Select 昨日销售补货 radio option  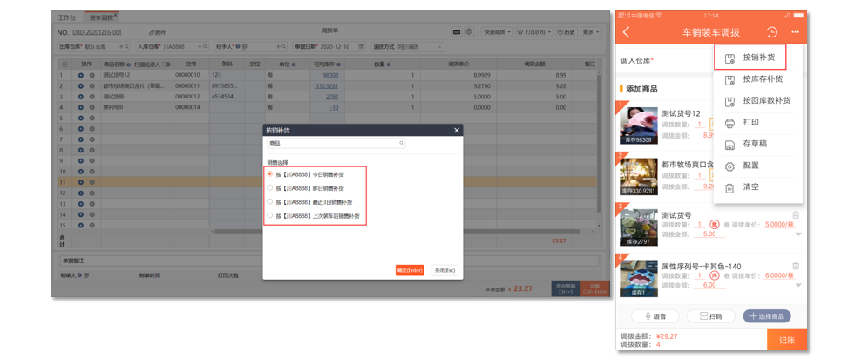pos(270,187)
